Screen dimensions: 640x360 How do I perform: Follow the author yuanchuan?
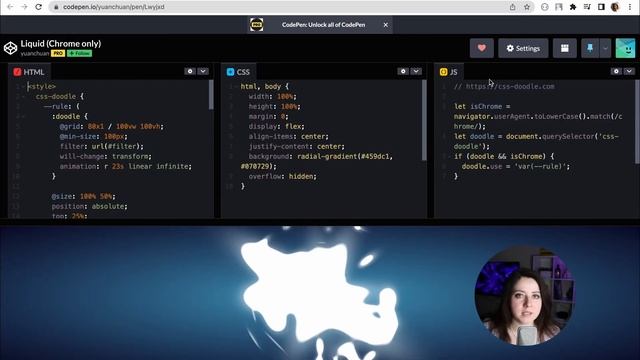(x=80, y=53)
